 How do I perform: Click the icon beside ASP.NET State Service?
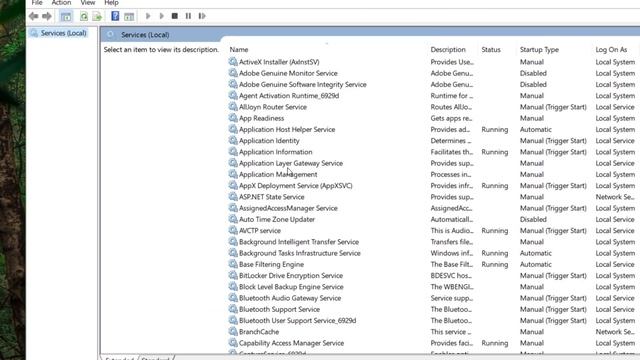tap(233, 196)
